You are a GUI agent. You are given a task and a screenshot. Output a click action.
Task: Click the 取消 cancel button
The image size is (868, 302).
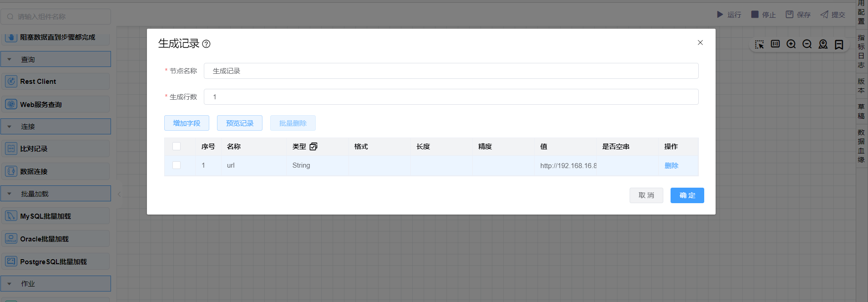[x=646, y=195]
